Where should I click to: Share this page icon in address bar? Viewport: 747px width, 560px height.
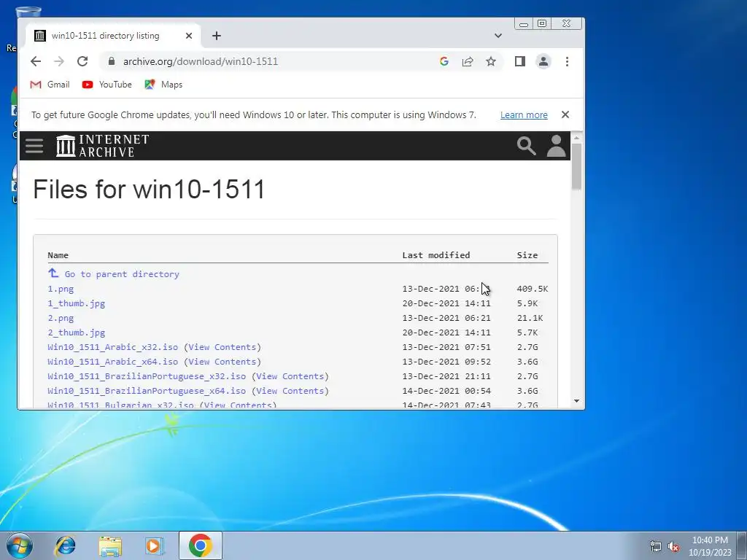[x=468, y=61]
